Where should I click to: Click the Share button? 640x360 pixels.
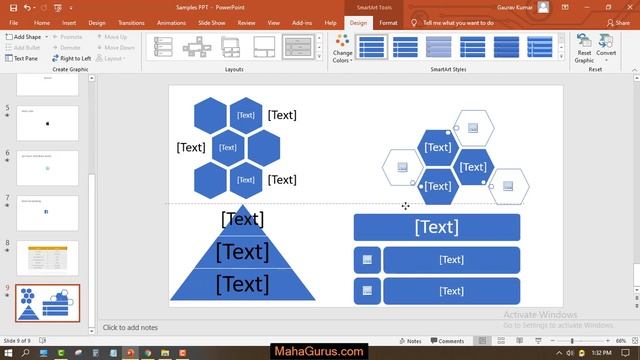618,23
